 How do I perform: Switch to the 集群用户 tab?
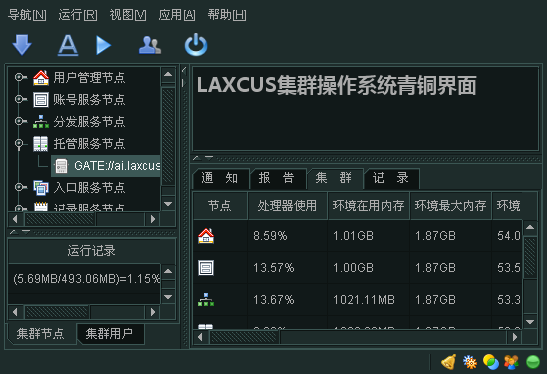(x=110, y=334)
